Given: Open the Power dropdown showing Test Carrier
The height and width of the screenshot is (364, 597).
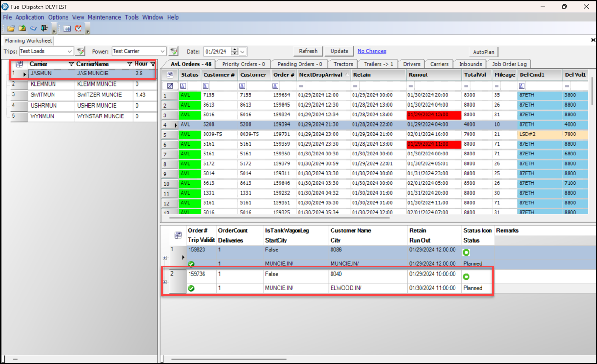Looking at the screenshot, I should tap(163, 51).
